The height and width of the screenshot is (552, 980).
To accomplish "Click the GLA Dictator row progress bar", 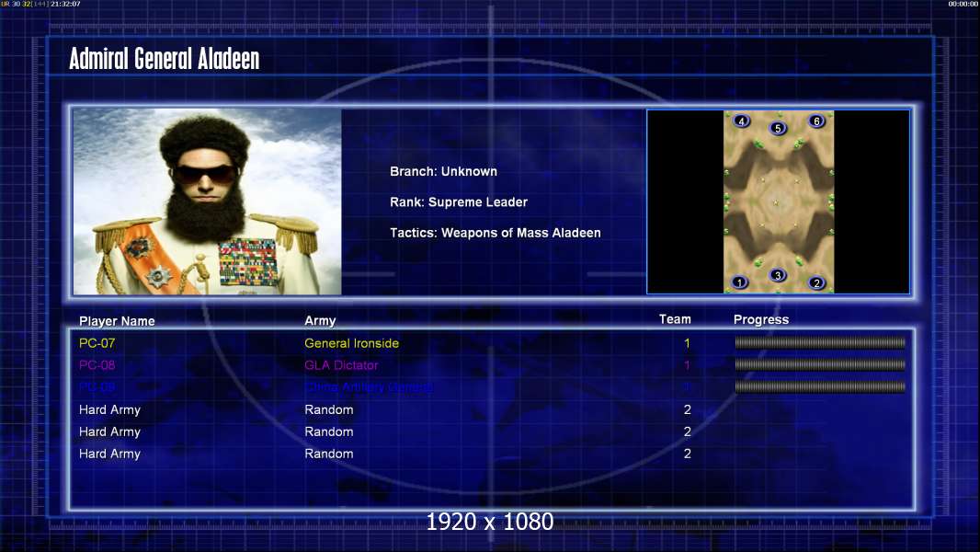I will 820,364.
